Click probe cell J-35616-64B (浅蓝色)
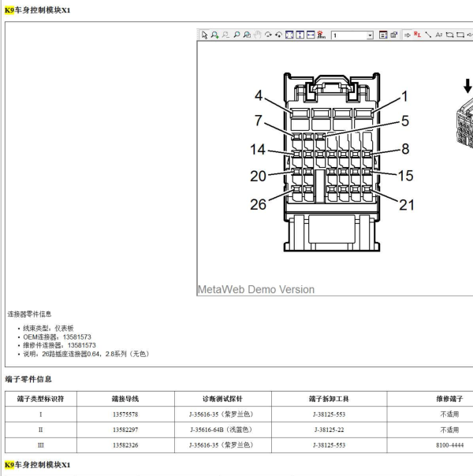473x476 pixels. click(x=222, y=430)
